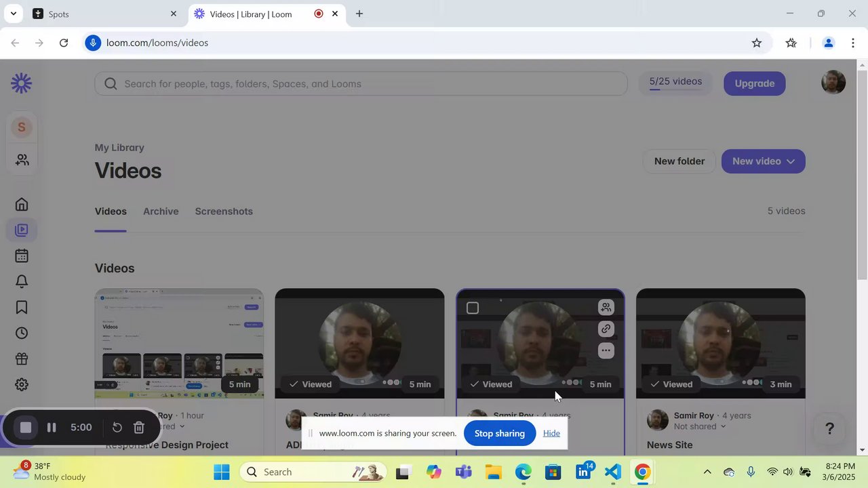
Task: Pause the Loom recording
Action: pyautogui.click(x=51, y=428)
